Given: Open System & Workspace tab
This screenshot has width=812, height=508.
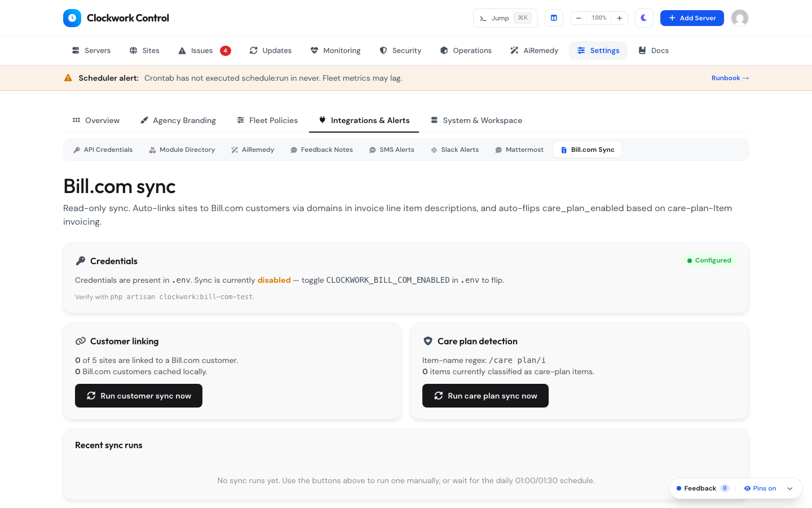Looking at the screenshot, I should [476, 120].
